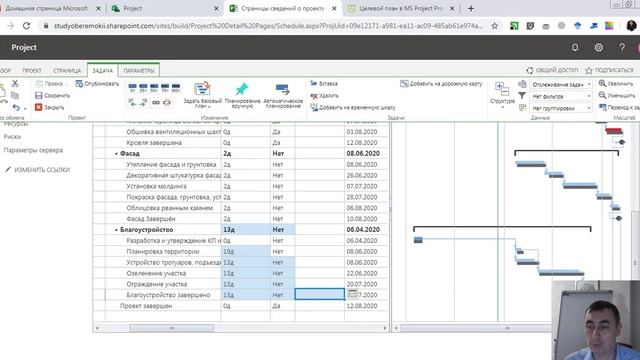Mark task 100% complete icon
The image size is (640, 360).
point(176,88)
